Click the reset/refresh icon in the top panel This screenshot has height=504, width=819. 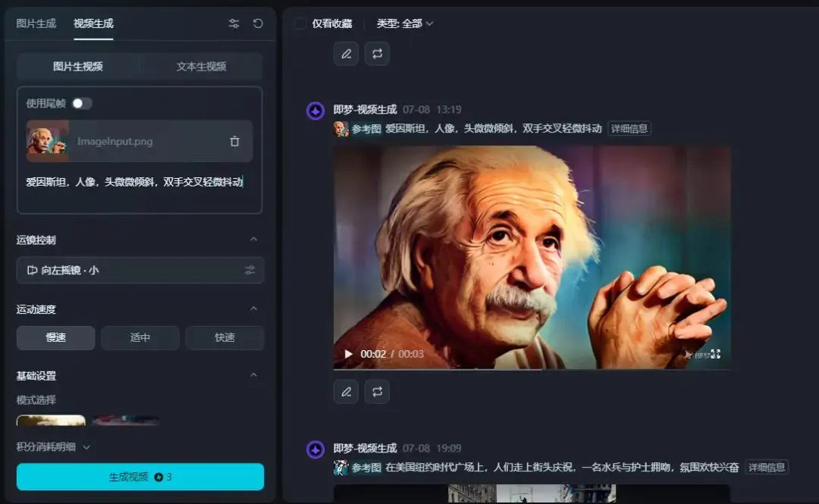coord(258,23)
